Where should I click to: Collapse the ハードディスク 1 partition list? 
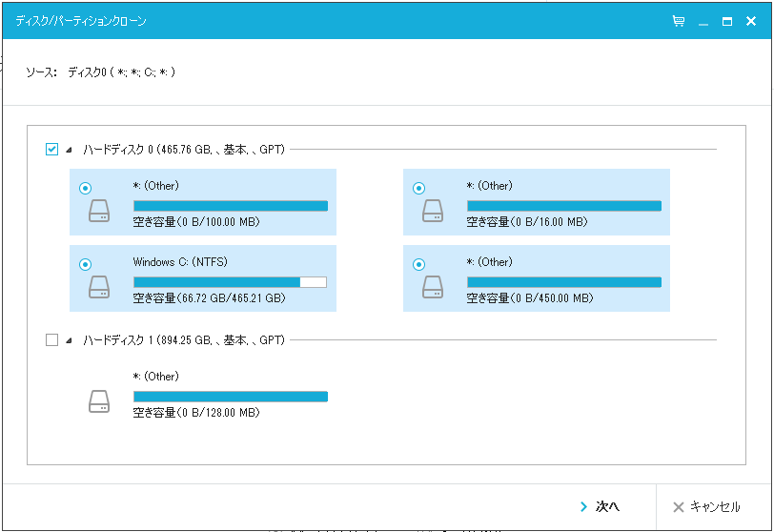70,340
